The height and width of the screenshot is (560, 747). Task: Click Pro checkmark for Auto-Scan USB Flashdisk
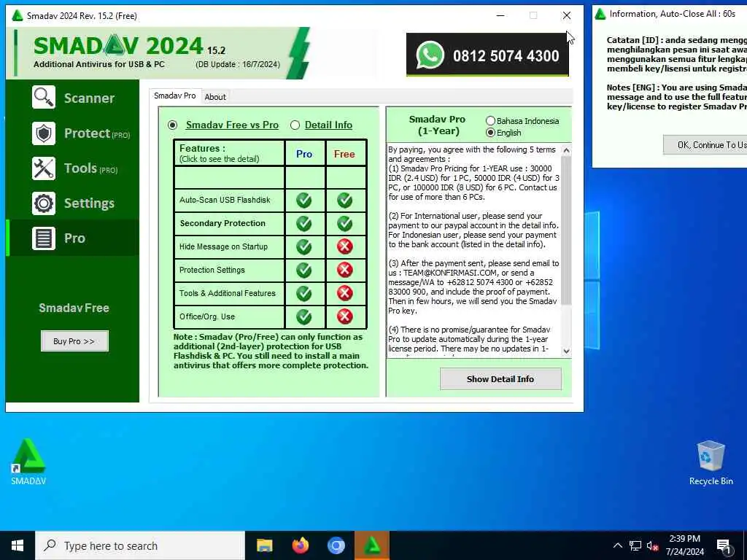pos(304,200)
